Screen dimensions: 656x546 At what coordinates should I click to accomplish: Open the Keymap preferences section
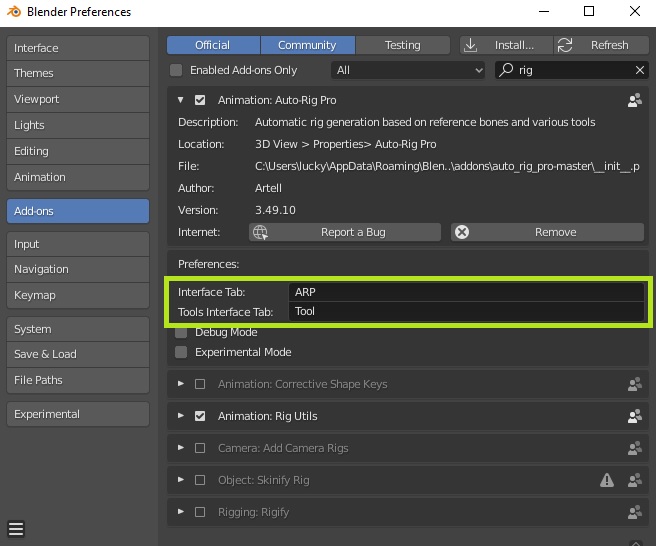(x=78, y=295)
